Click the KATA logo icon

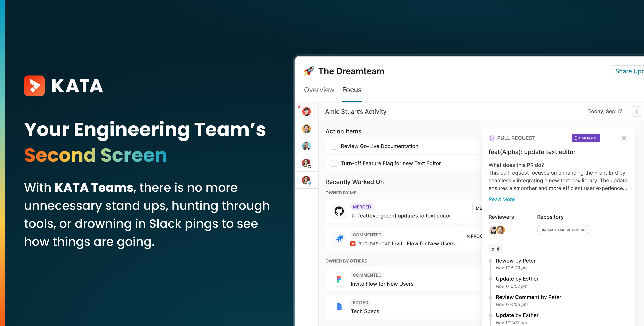34,86
